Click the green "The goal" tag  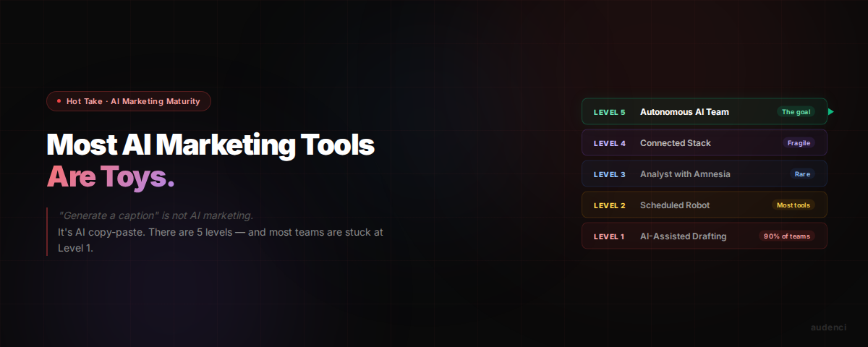(x=796, y=112)
